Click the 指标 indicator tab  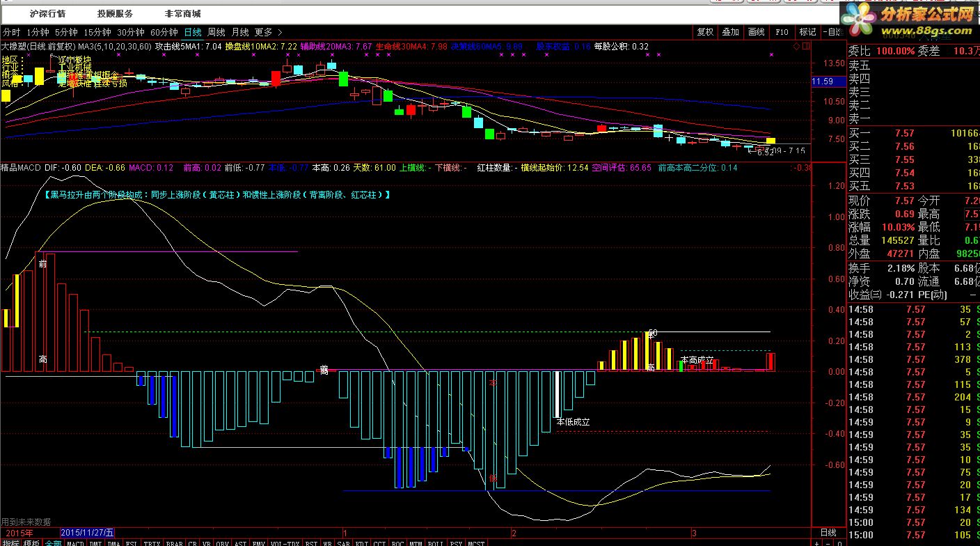[x=10, y=542]
